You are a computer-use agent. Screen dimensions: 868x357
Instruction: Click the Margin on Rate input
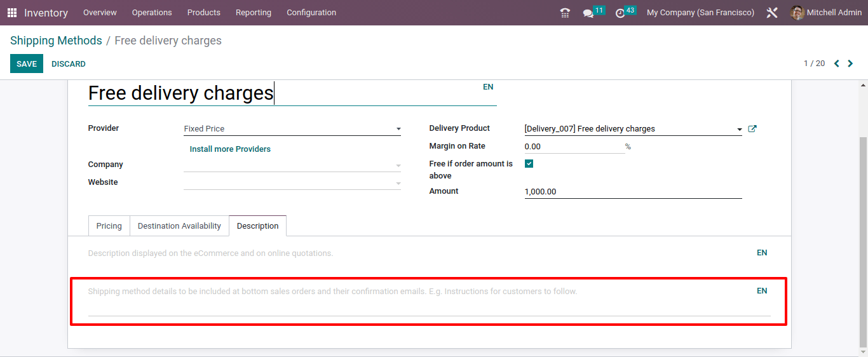(x=574, y=147)
